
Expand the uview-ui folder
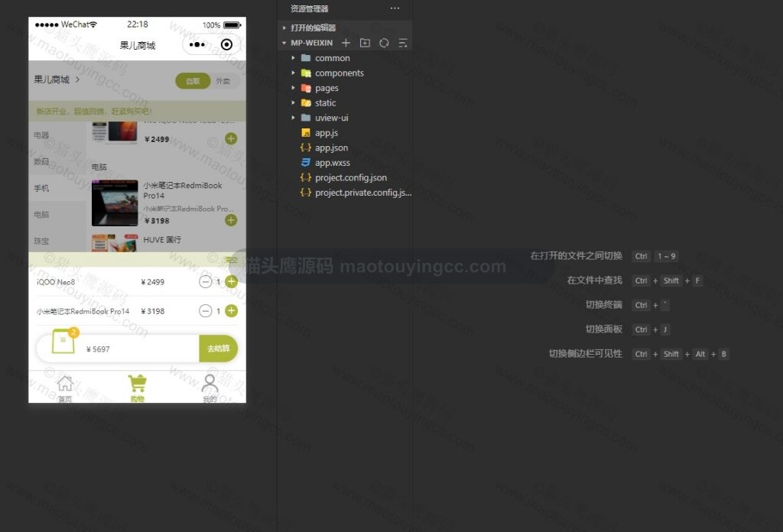332,118
